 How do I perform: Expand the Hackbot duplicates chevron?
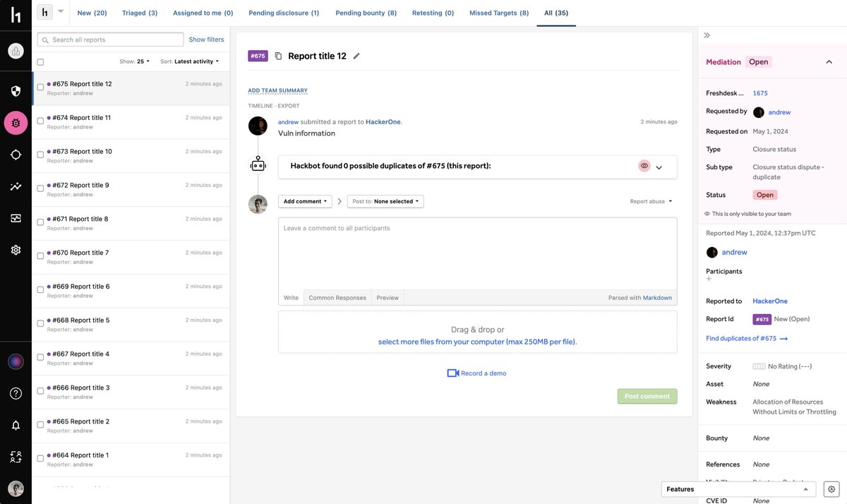[659, 168]
